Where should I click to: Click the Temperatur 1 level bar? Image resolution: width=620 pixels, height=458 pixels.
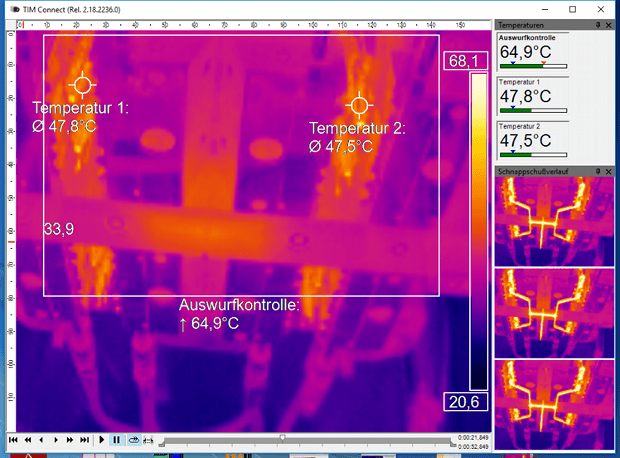click(x=533, y=110)
